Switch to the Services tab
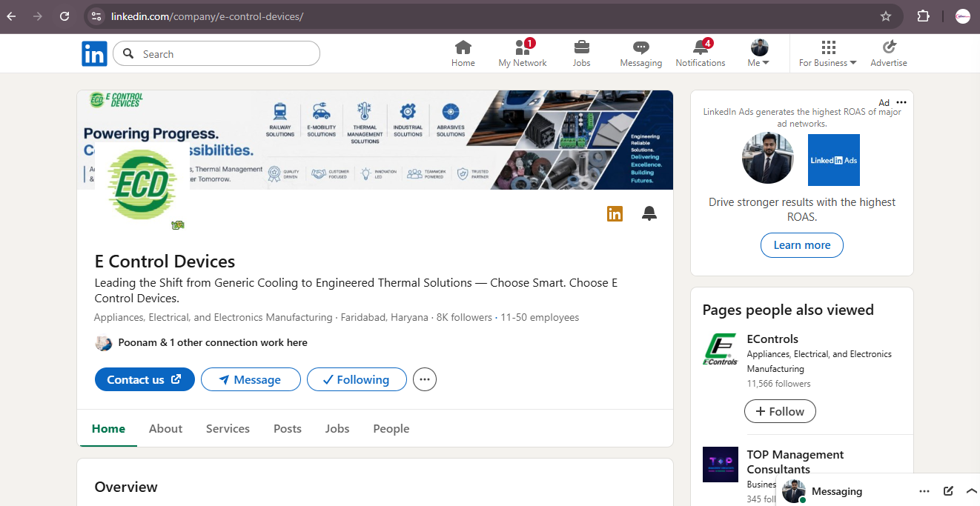The width and height of the screenshot is (980, 506). pos(228,429)
